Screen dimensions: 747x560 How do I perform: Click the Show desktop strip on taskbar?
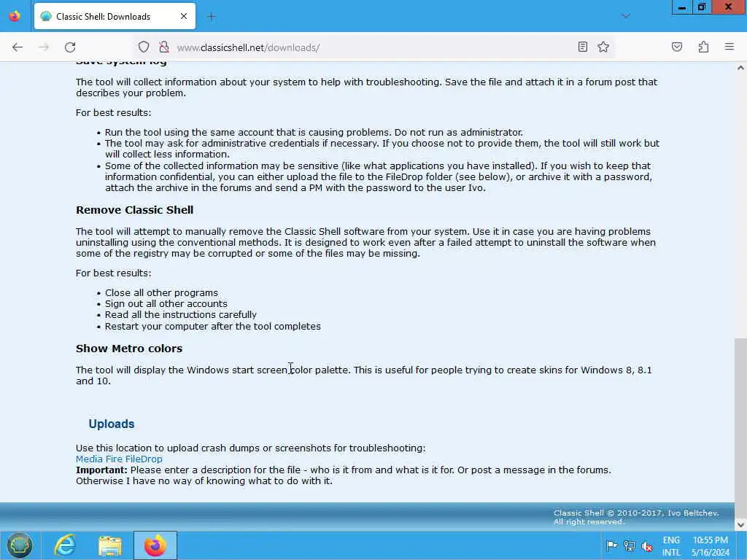click(743, 545)
